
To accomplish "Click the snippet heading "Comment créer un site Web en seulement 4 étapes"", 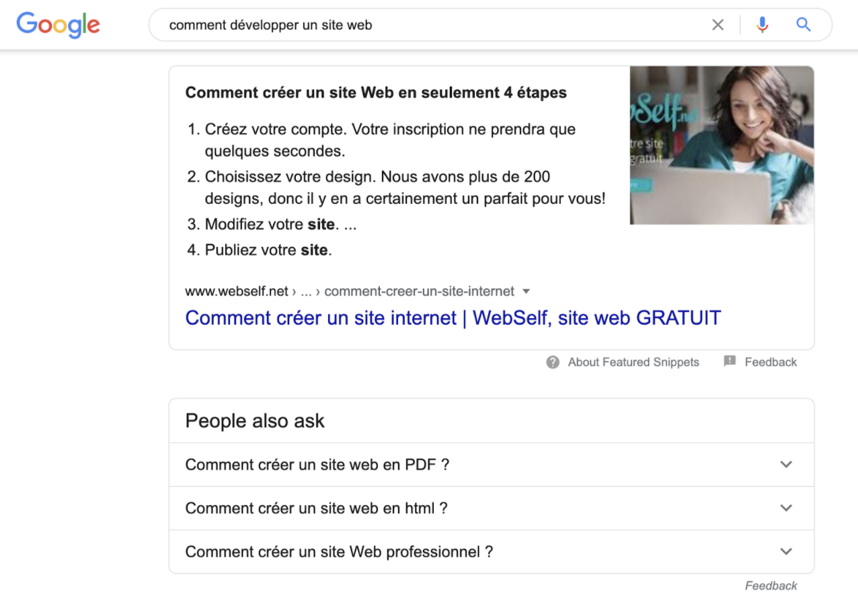I will 376,93.
